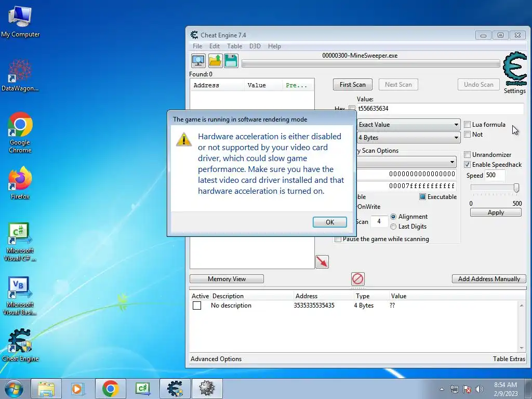532x399 pixels.
Task: Open Advanced Options
Action: coord(216,359)
